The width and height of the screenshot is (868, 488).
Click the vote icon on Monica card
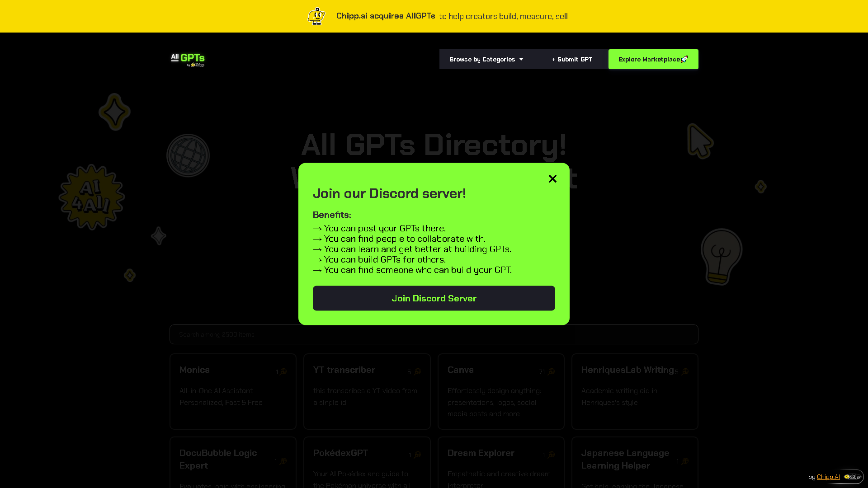coord(283,372)
